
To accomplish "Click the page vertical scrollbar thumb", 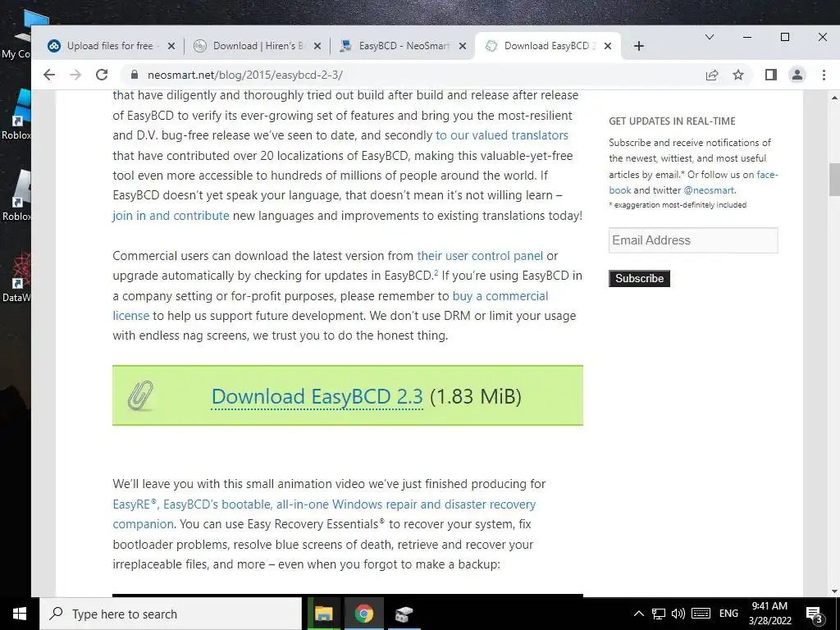I will (834, 179).
